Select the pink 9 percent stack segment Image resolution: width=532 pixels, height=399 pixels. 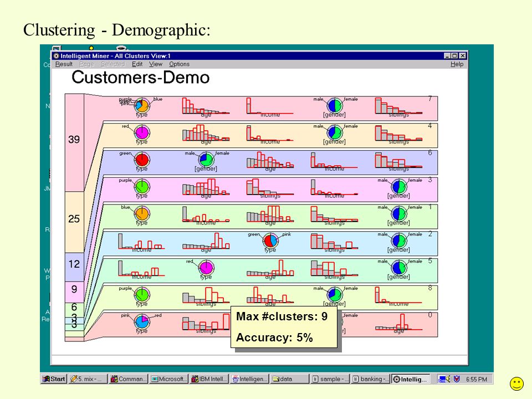pos(74,292)
